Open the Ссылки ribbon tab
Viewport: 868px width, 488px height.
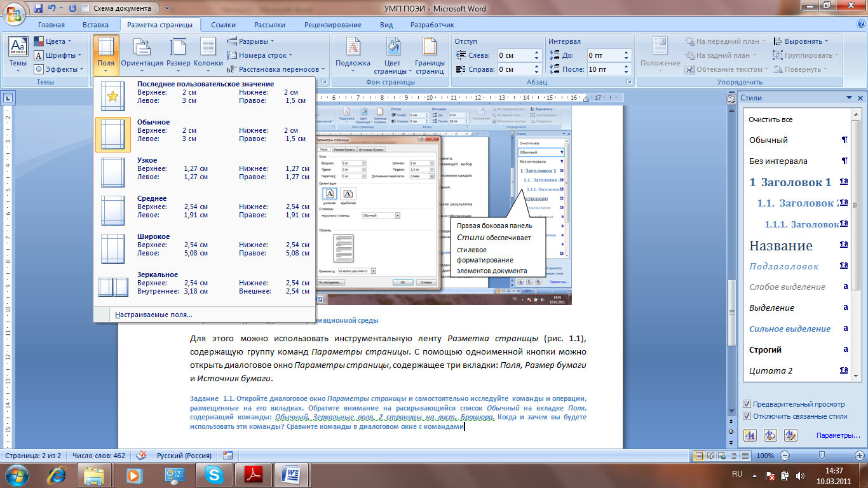coord(224,25)
